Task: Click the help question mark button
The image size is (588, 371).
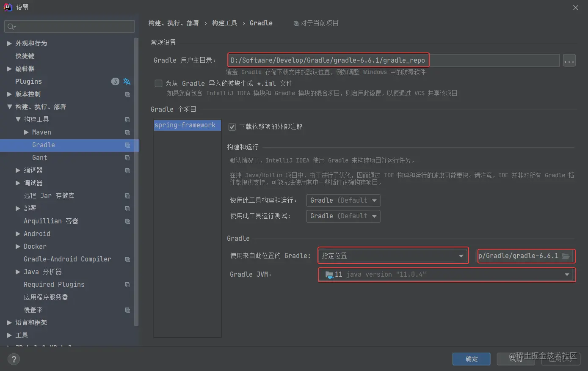Action: pos(14,359)
